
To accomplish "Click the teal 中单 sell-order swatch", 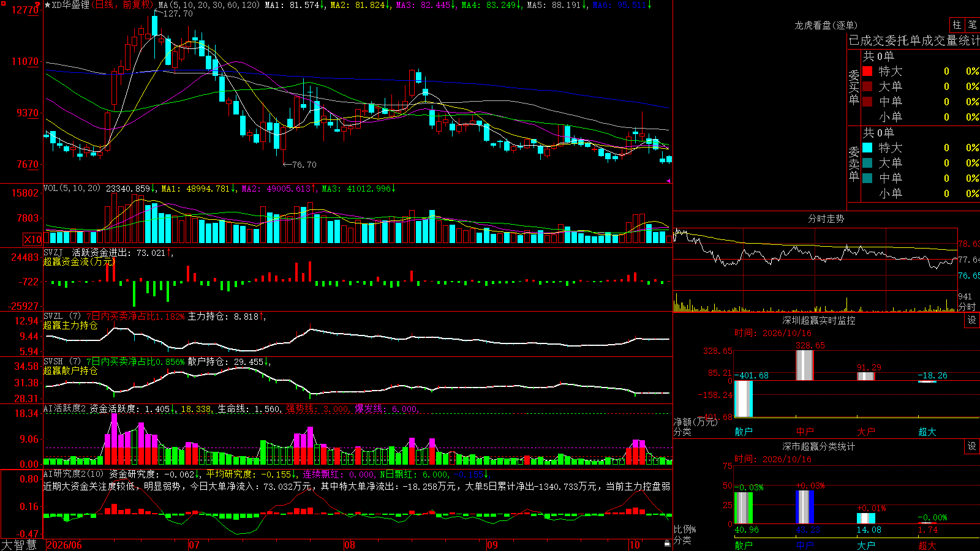I will click(x=867, y=178).
